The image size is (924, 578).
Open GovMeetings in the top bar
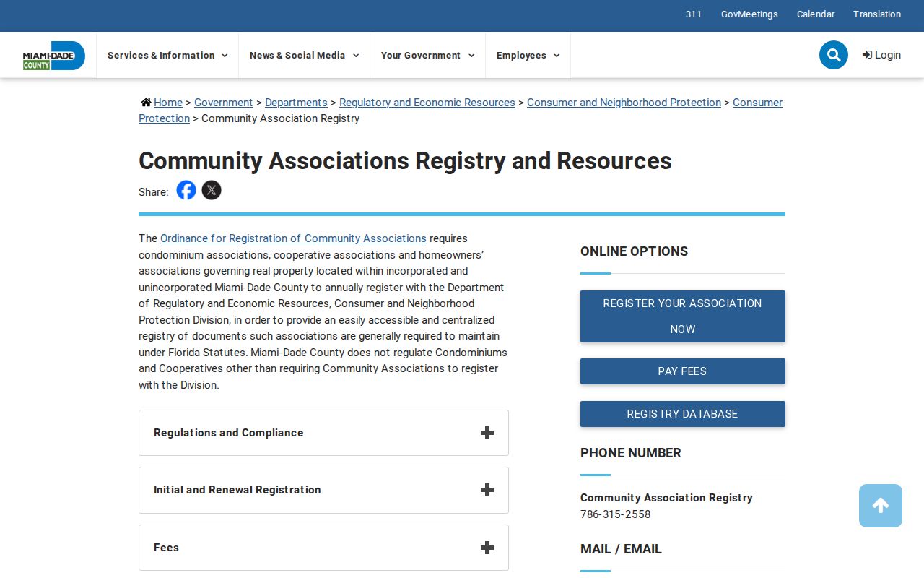coord(749,14)
